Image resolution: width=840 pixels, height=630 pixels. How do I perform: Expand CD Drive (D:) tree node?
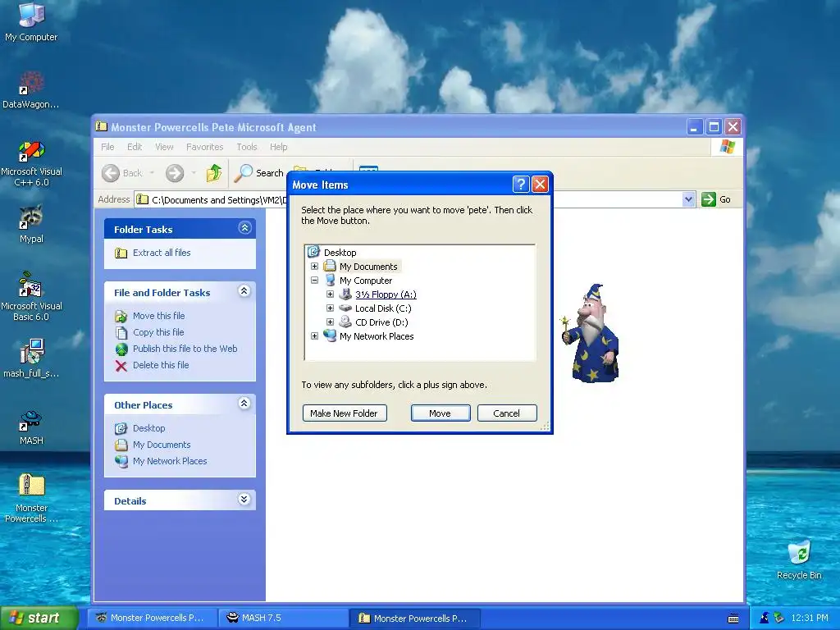(330, 322)
